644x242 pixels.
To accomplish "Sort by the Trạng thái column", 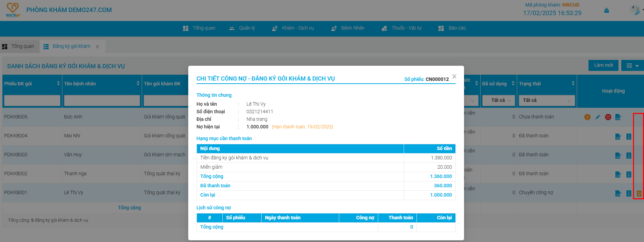I will coord(573,83).
